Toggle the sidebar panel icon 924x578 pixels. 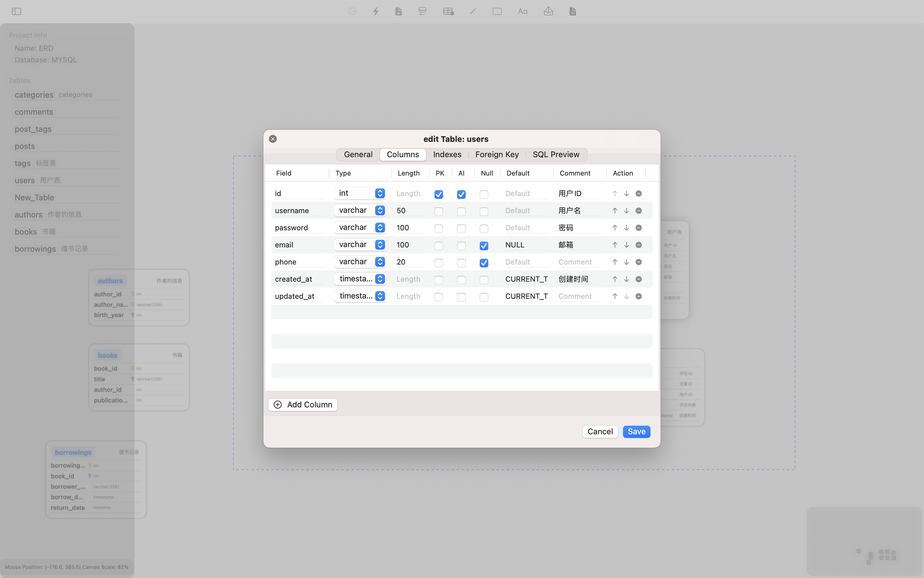coord(16,12)
